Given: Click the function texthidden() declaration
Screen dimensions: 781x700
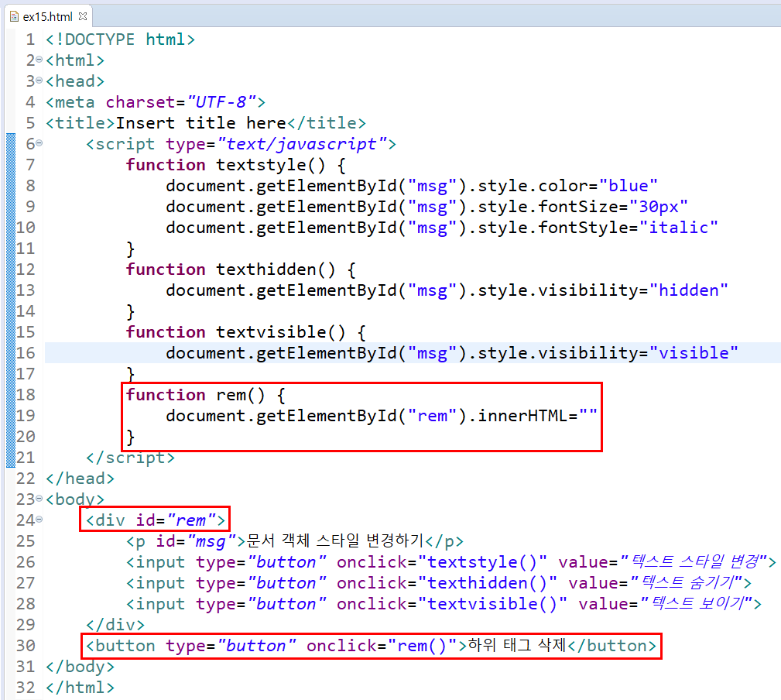Looking at the screenshot, I should click(241, 269).
